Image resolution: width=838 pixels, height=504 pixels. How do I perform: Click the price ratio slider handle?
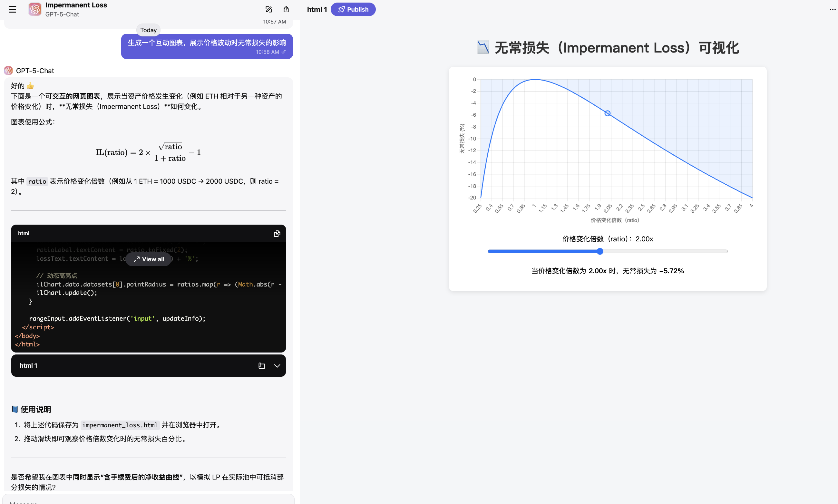coord(600,251)
